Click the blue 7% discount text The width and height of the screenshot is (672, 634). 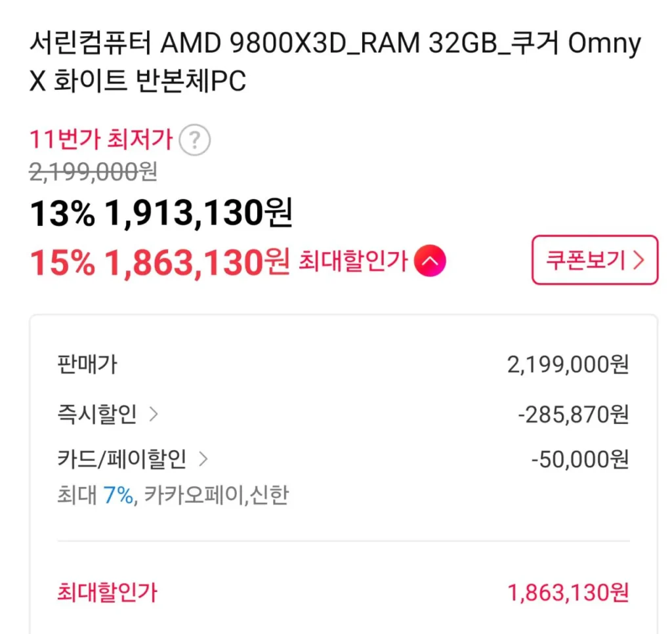pos(118,495)
